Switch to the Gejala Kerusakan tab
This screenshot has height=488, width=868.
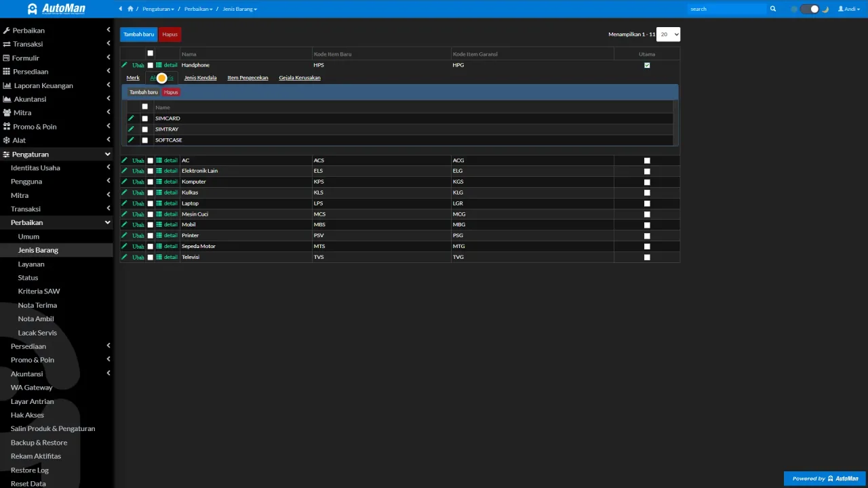(x=300, y=78)
